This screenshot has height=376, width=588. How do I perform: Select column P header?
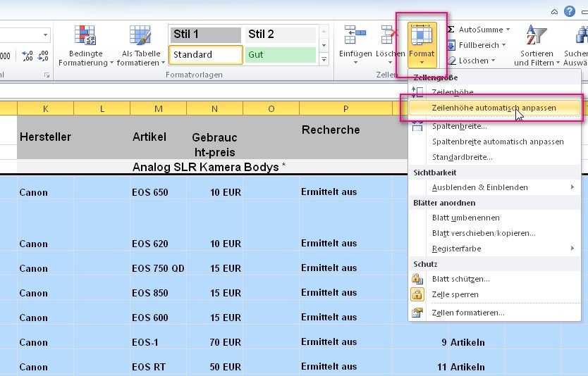(x=345, y=108)
